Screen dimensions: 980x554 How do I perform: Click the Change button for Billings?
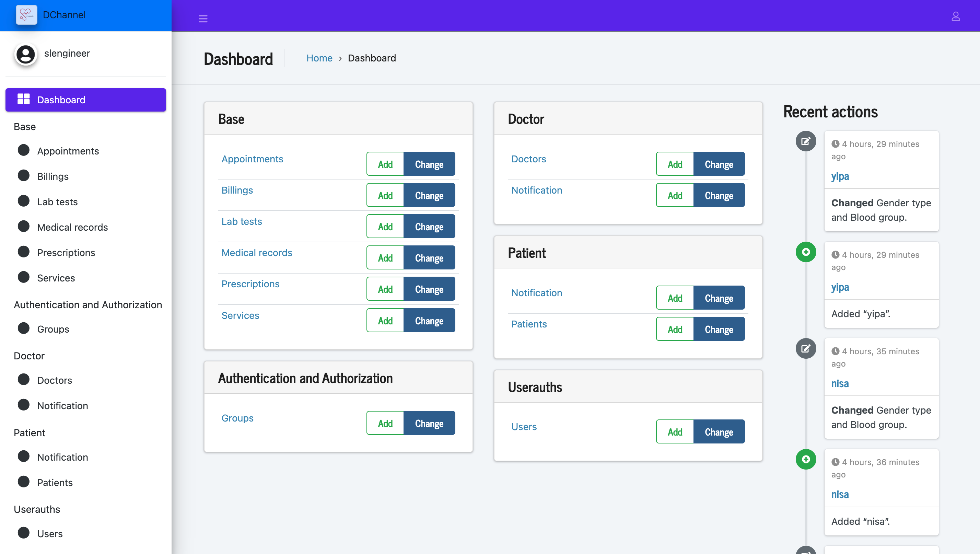point(429,195)
